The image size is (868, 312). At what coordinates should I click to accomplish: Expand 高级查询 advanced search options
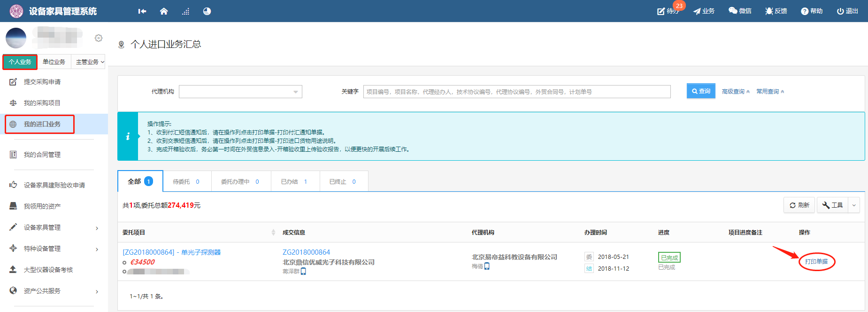(x=736, y=92)
